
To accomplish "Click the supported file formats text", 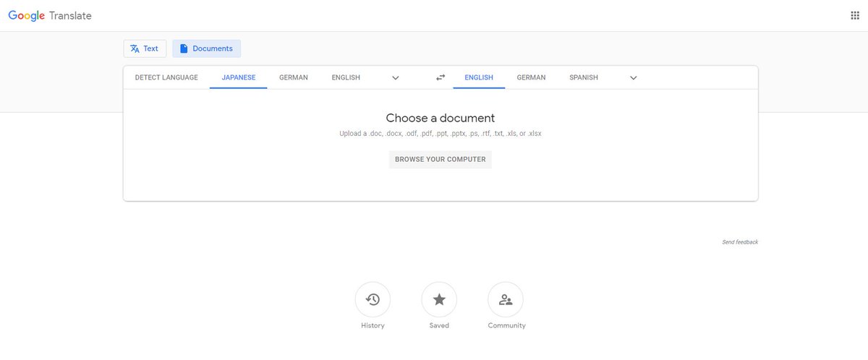I will coord(441,134).
